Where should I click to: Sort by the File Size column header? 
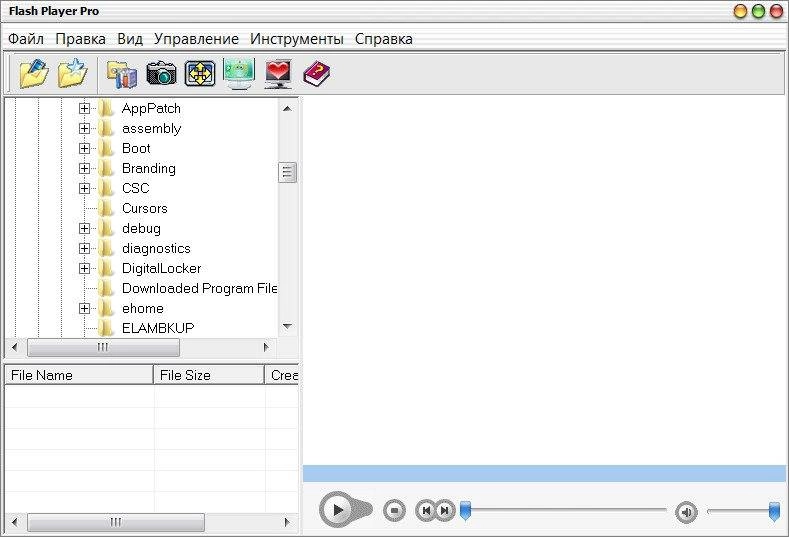pyautogui.click(x=209, y=375)
